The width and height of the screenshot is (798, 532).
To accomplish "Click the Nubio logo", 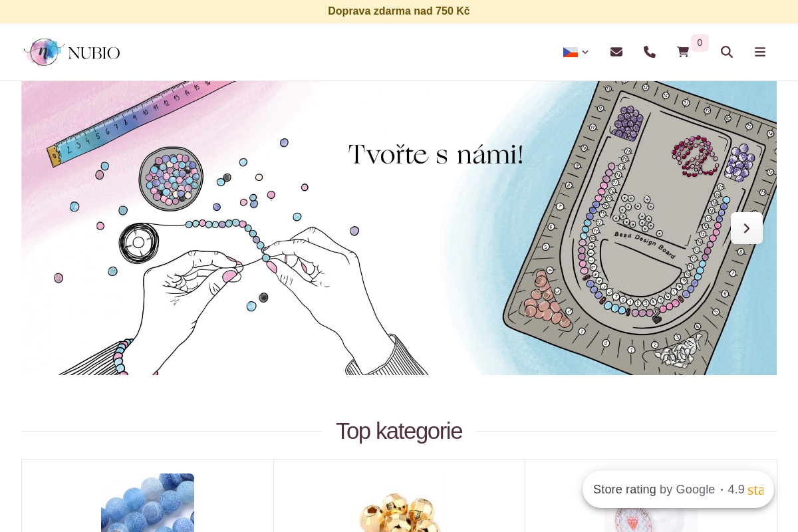I will (x=72, y=52).
